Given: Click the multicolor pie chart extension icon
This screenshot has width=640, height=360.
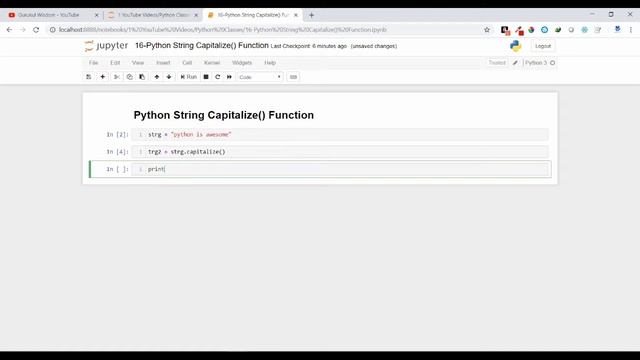Looking at the screenshot, I should tap(531, 30).
